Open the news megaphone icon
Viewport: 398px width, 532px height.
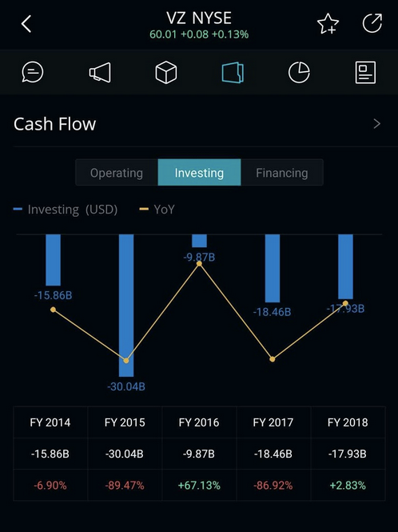pyautogui.click(x=100, y=72)
